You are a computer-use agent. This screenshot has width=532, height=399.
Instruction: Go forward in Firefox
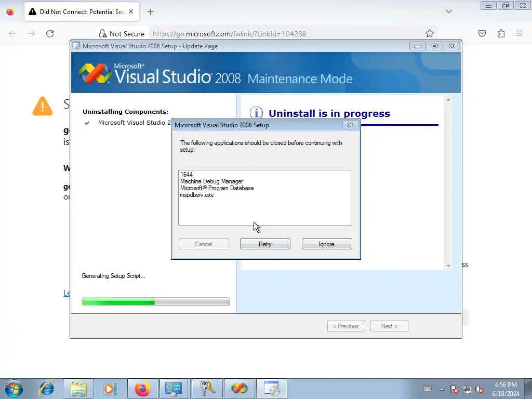[x=31, y=34]
